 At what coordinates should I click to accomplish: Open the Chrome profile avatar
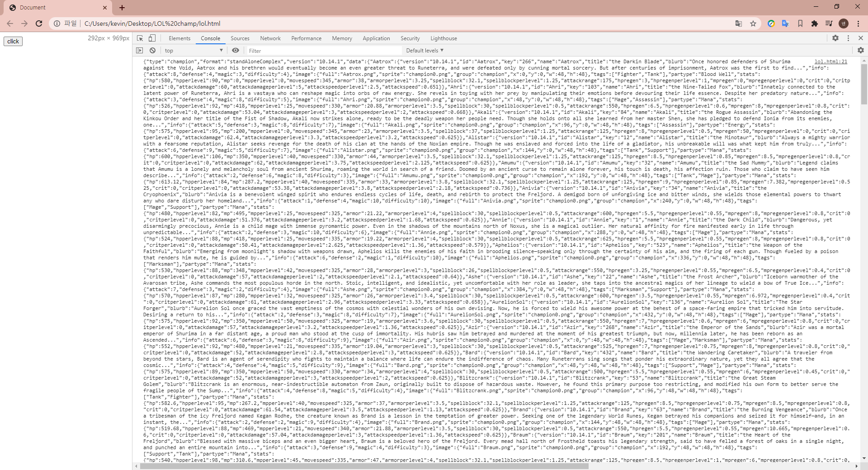[844, 23]
